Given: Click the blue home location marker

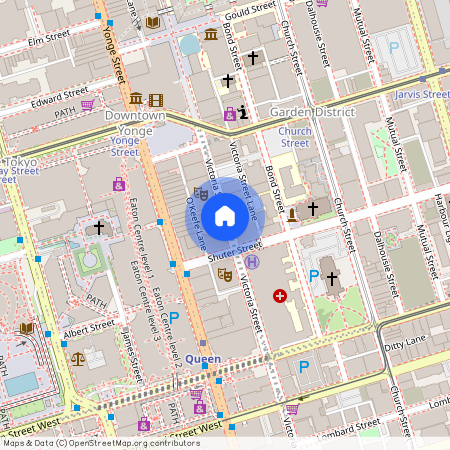Looking at the screenshot, I should click(x=225, y=217).
